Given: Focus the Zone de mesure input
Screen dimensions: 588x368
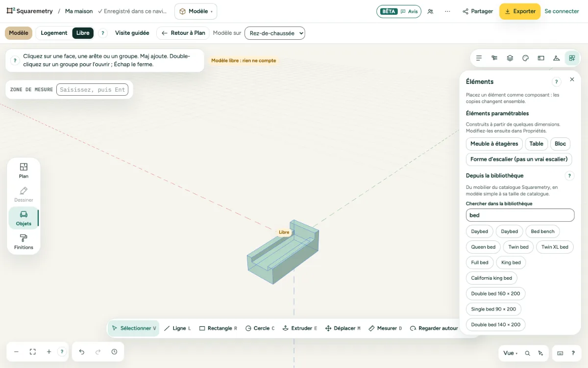Looking at the screenshot, I should point(92,90).
